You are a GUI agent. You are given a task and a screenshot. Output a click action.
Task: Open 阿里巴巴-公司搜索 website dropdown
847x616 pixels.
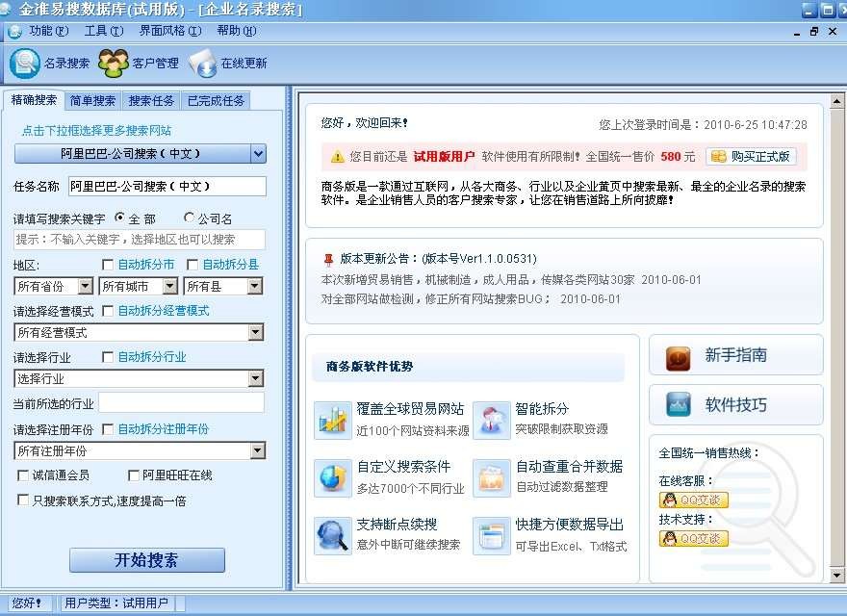(x=258, y=154)
